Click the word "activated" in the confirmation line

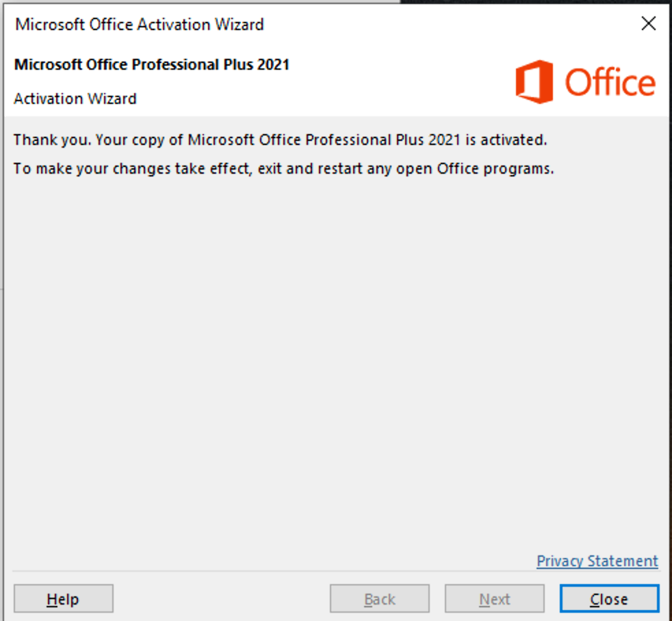513,140
